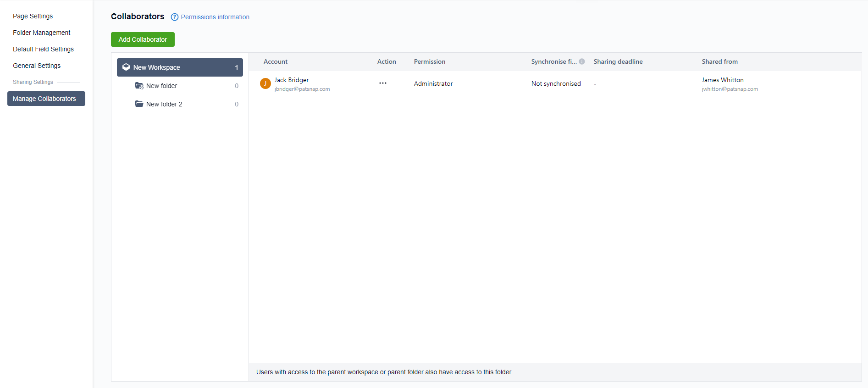Open the three-dot action menu for Jack Bridger
Image resolution: width=868 pixels, height=388 pixels.
tap(382, 83)
